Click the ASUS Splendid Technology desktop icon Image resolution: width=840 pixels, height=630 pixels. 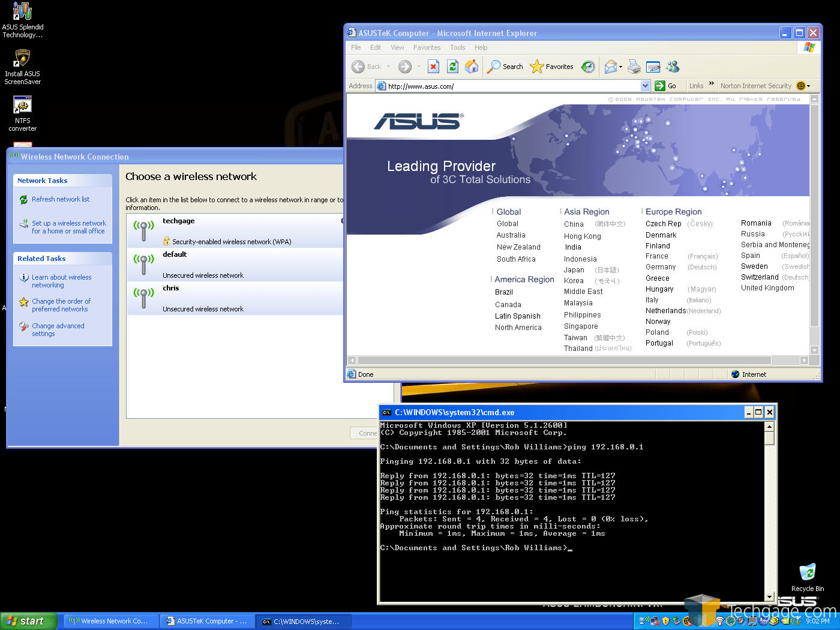[x=23, y=20]
